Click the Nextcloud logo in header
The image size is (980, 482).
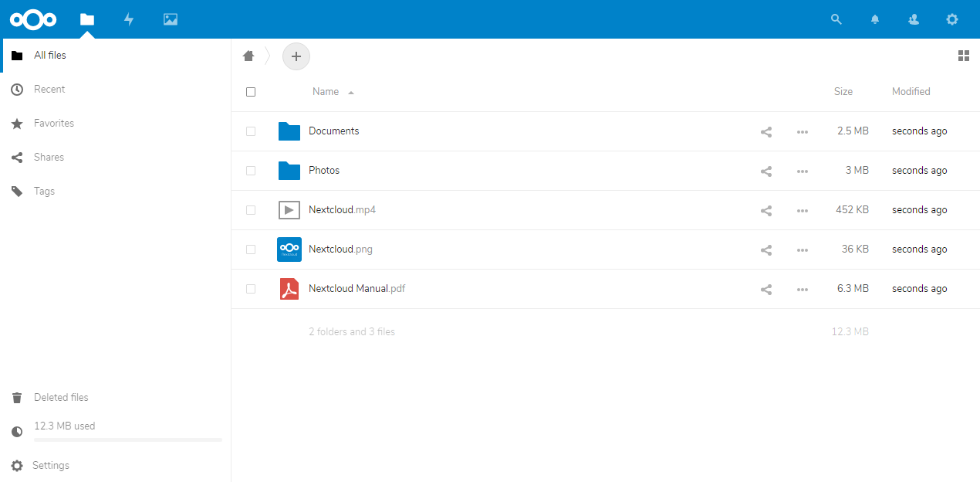(x=33, y=19)
